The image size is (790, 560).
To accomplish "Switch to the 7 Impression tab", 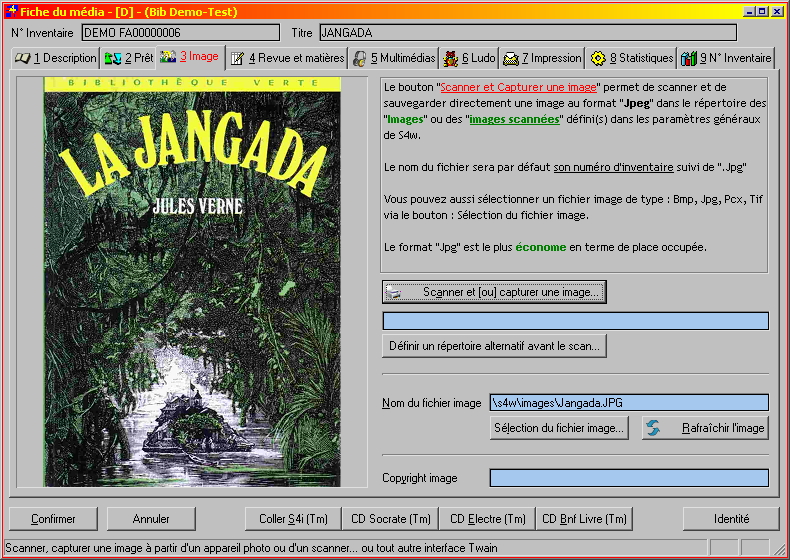I will pyautogui.click(x=542, y=58).
